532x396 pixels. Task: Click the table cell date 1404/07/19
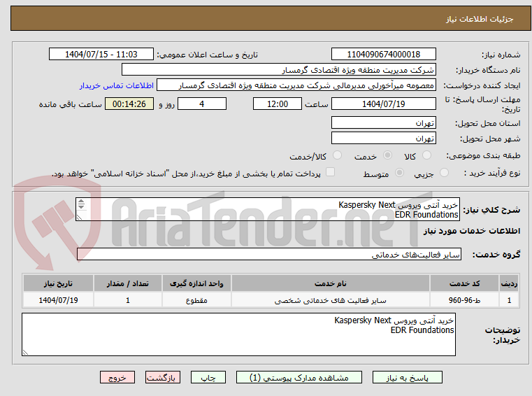coord(58,300)
